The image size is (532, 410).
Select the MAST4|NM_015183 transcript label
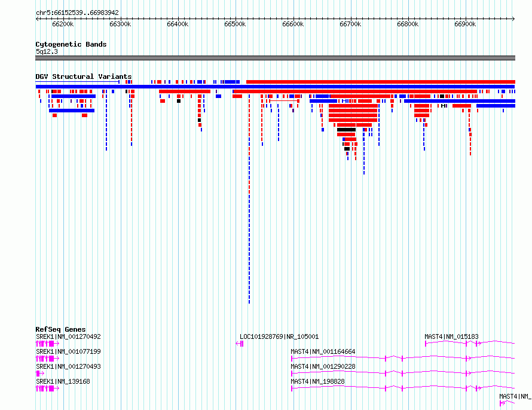coord(451,336)
